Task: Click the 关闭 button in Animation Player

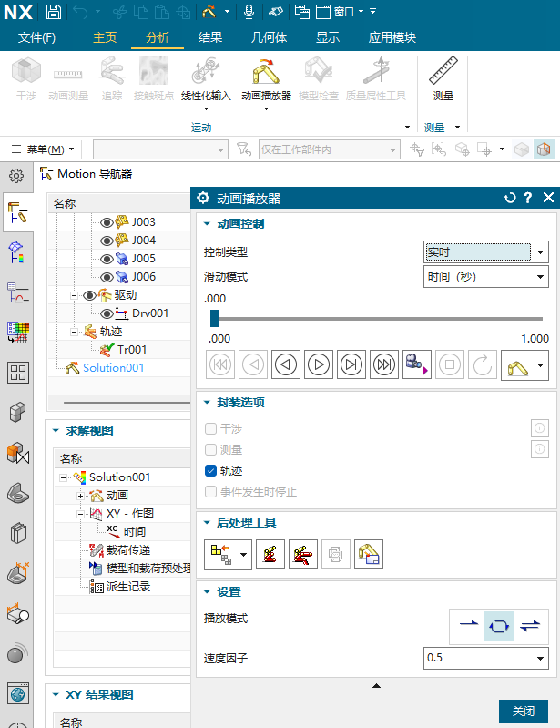Action: click(524, 711)
